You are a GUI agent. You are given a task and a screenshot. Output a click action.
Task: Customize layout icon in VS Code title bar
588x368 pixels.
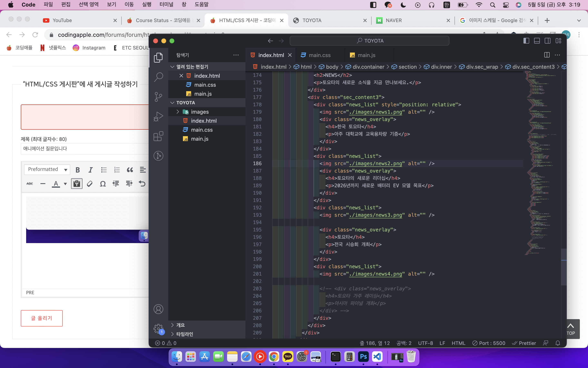click(558, 41)
